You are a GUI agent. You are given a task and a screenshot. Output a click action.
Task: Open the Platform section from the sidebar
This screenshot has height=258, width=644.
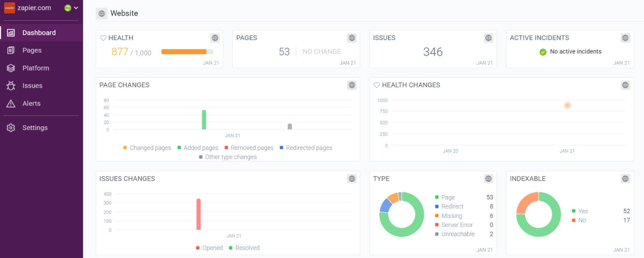point(36,68)
